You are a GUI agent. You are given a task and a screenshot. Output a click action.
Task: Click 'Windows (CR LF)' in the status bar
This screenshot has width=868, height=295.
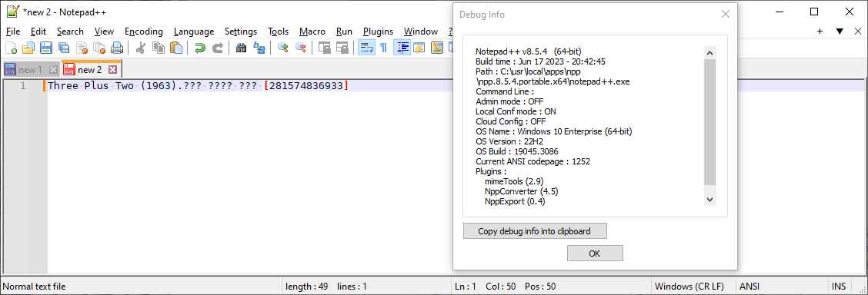pyautogui.click(x=689, y=287)
